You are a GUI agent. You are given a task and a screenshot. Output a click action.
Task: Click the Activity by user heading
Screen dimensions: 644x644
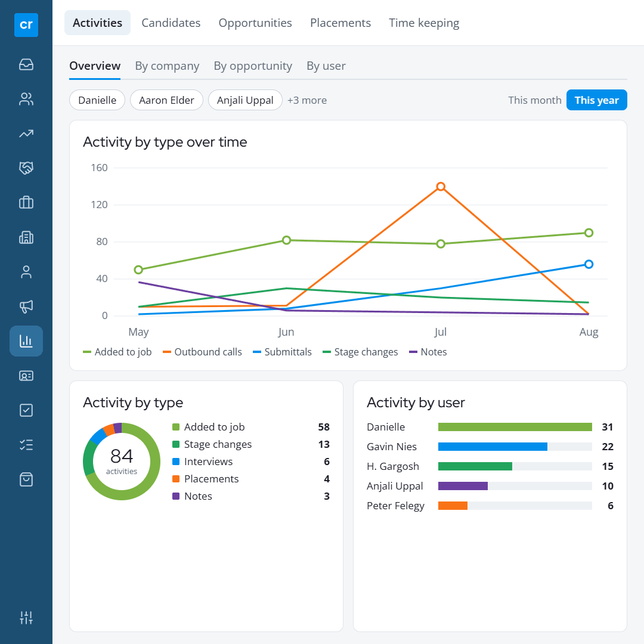coord(416,402)
